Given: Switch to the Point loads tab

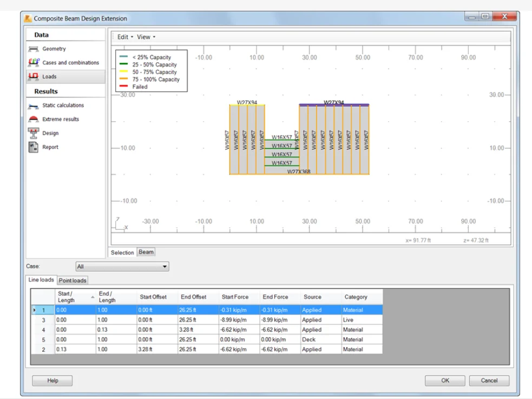Looking at the screenshot, I should (73, 280).
